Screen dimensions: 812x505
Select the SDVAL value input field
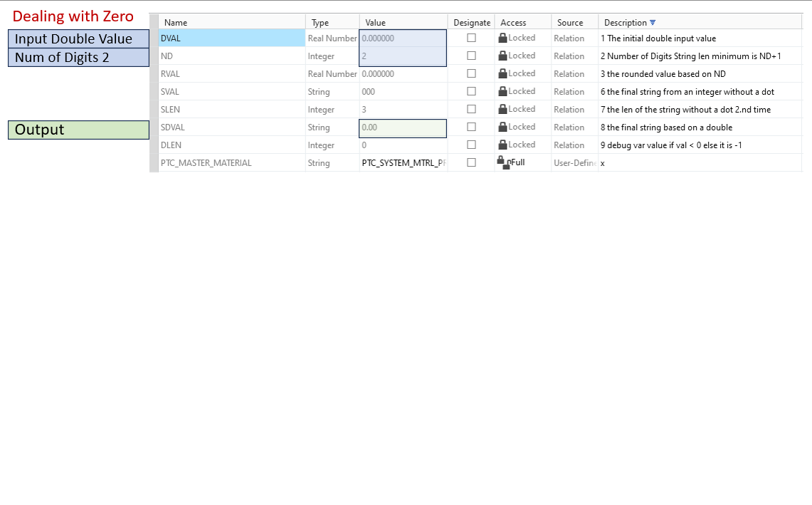pos(402,127)
